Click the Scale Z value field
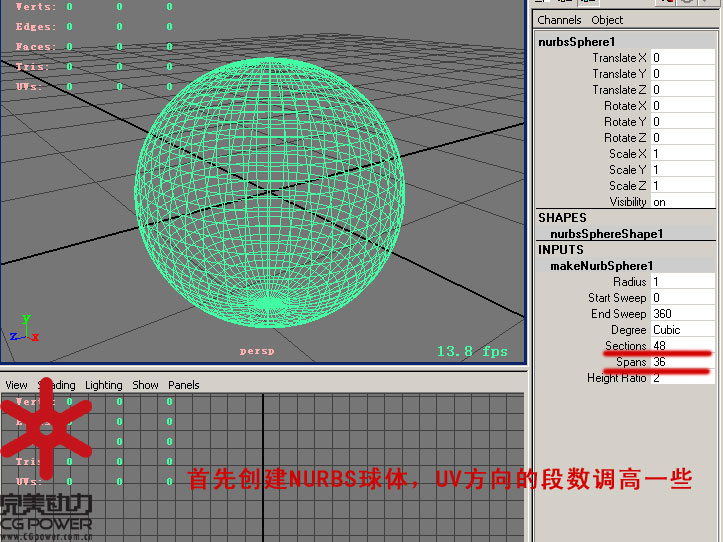The width and height of the screenshot is (723, 542). tap(683, 185)
